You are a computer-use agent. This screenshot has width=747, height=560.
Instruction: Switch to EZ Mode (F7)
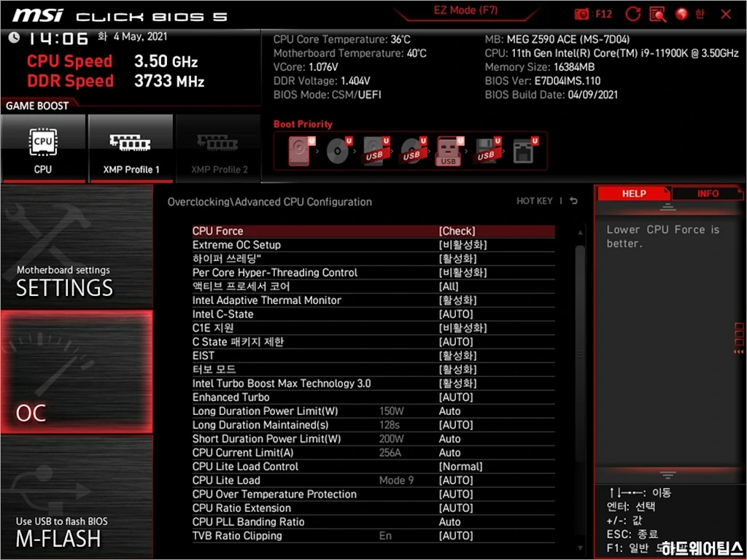click(x=465, y=10)
